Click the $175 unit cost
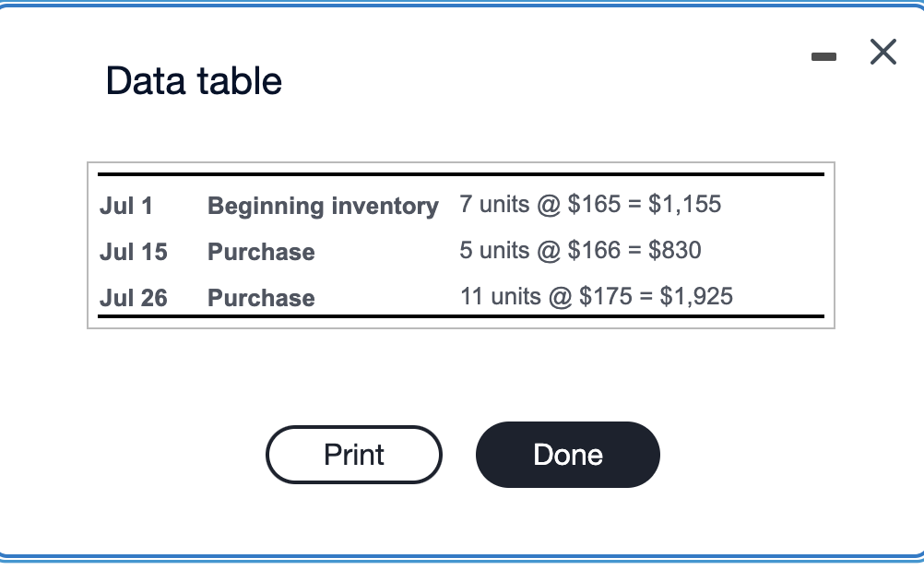This screenshot has width=924, height=570. (x=606, y=296)
